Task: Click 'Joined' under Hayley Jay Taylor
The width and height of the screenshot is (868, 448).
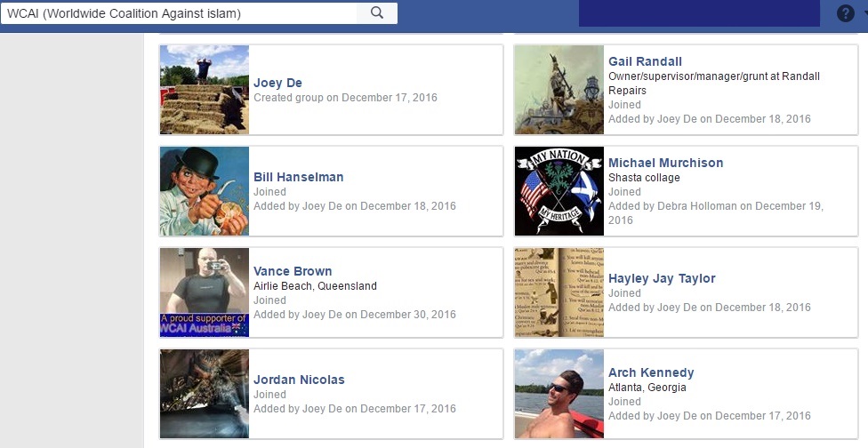Action: 624,293
